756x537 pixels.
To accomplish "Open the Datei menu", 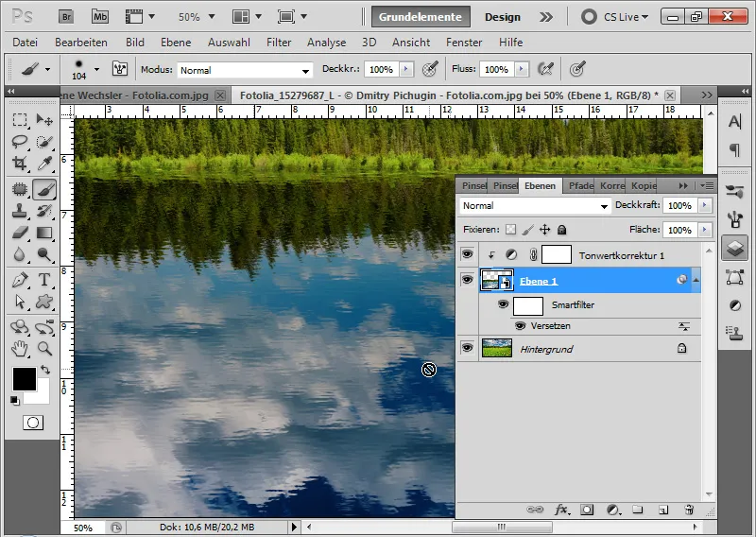I will [26, 43].
